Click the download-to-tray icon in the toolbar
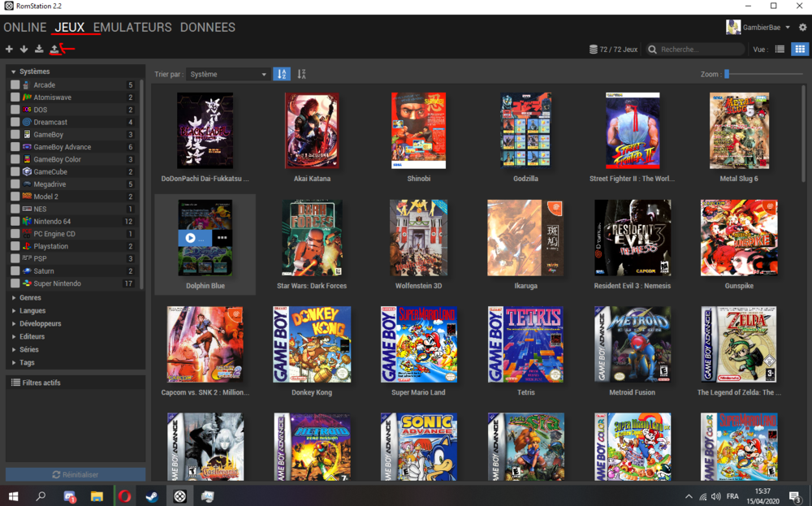Screen dimensions: 812x506 39,50
